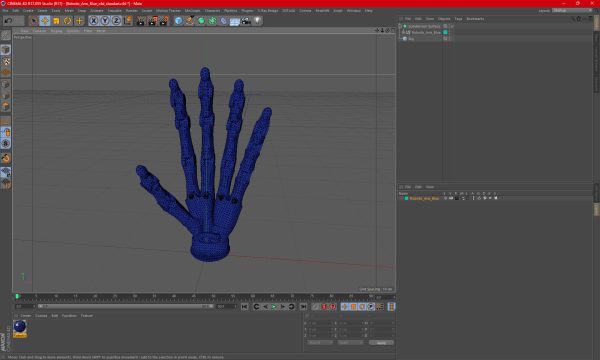Open Material Manager Create menu
600x360 pixels.
(26, 316)
